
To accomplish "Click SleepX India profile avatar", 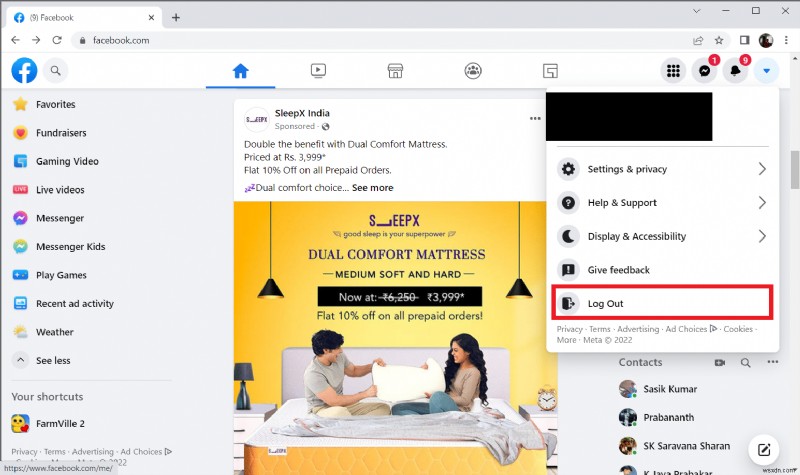I will click(257, 119).
